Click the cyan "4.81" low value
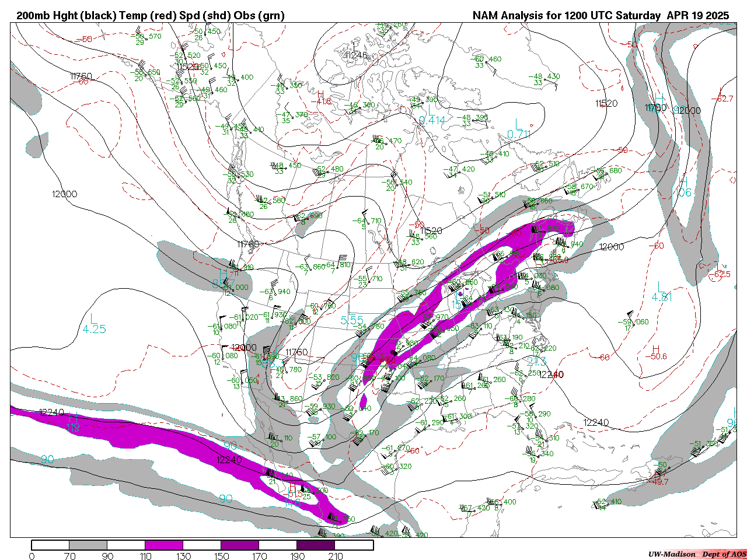747x560 pixels. coord(662,296)
